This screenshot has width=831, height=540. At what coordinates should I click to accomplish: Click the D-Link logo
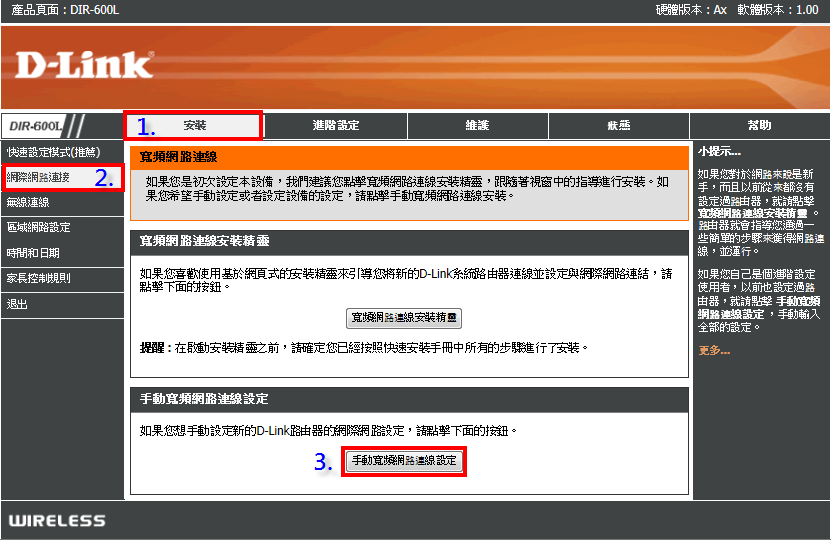coord(85,65)
